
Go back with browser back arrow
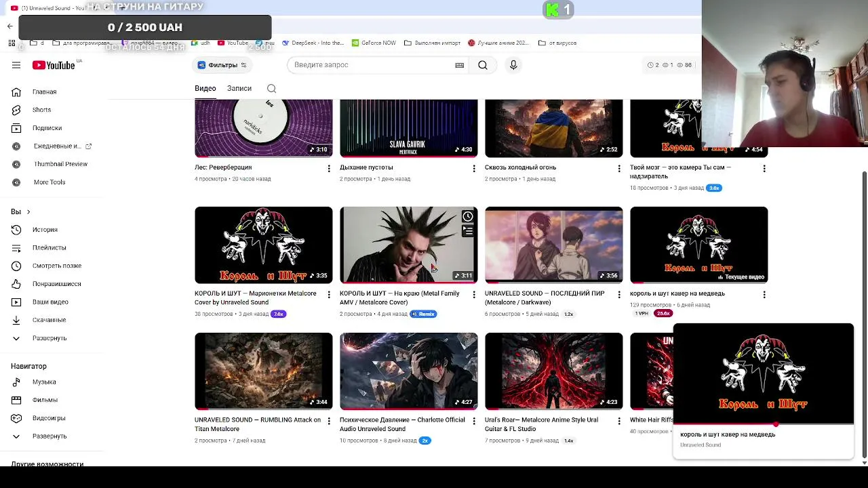[x=9, y=26]
